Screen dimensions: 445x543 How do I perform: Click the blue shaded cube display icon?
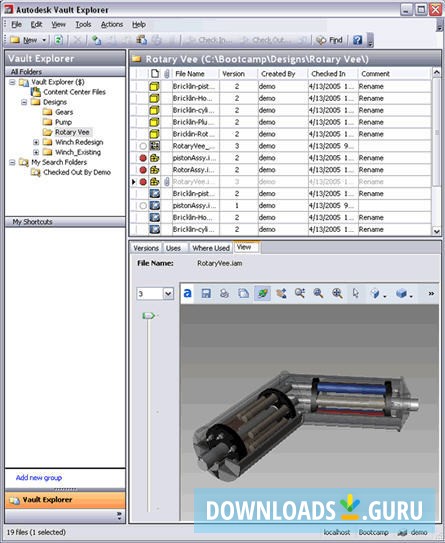point(401,294)
